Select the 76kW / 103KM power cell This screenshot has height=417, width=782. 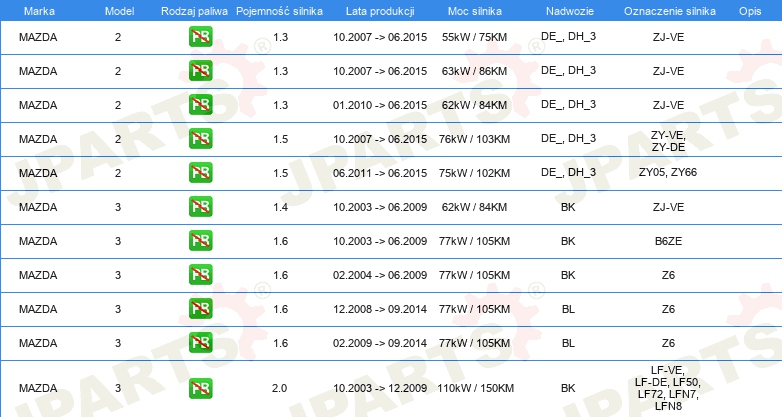tap(474, 139)
